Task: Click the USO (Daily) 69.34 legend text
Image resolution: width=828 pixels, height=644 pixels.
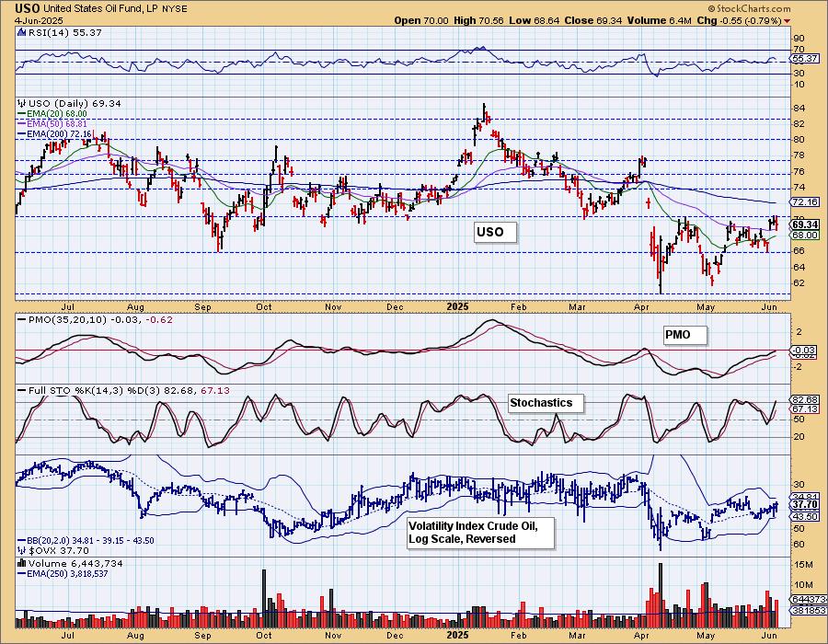Action: pos(75,103)
